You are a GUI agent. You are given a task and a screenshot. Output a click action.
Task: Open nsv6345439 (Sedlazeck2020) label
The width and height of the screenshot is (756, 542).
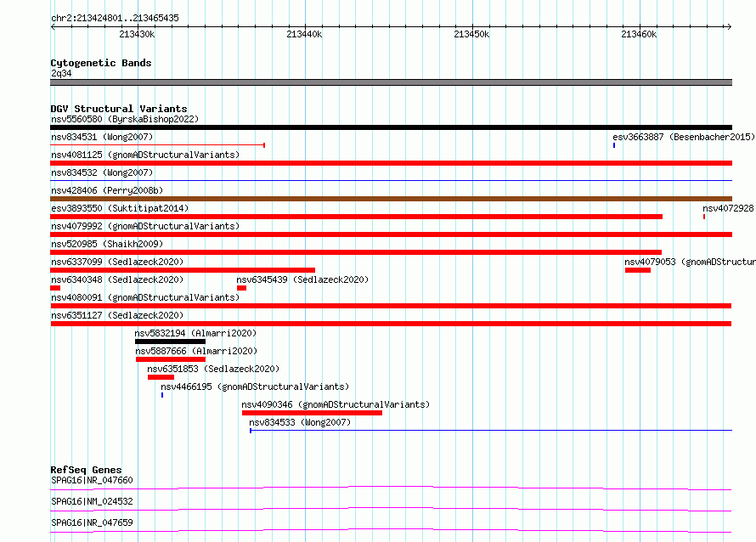click(302, 279)
